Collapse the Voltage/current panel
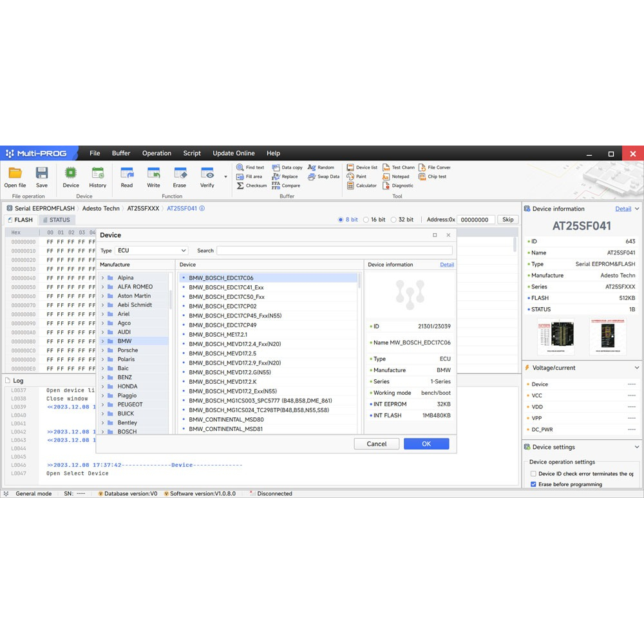 [636, 368]
